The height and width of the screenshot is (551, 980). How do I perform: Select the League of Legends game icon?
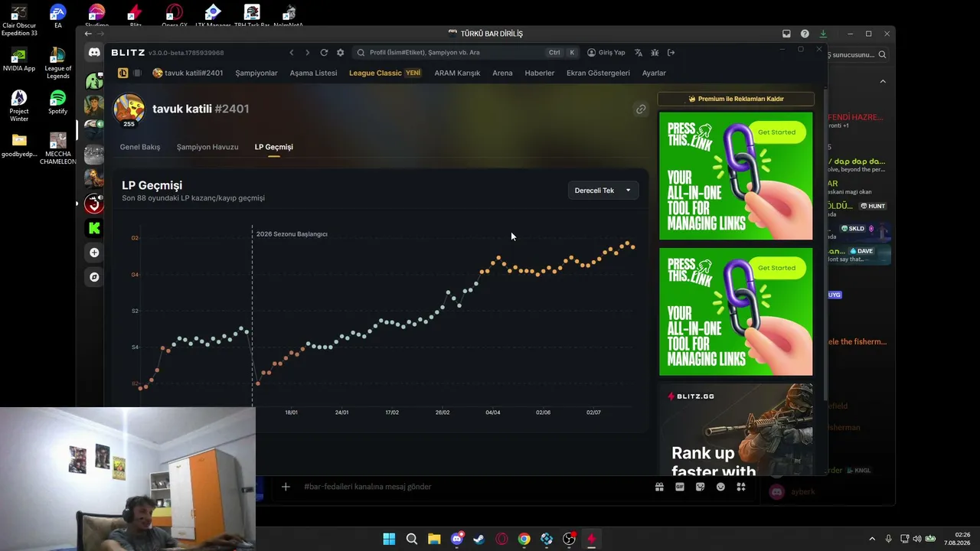coord(122,73)
